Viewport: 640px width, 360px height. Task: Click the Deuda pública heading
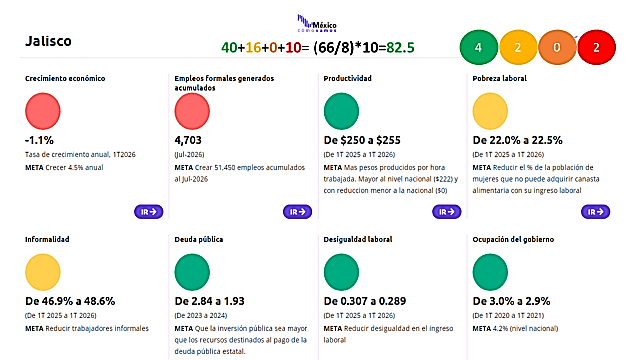click(199, 240)
